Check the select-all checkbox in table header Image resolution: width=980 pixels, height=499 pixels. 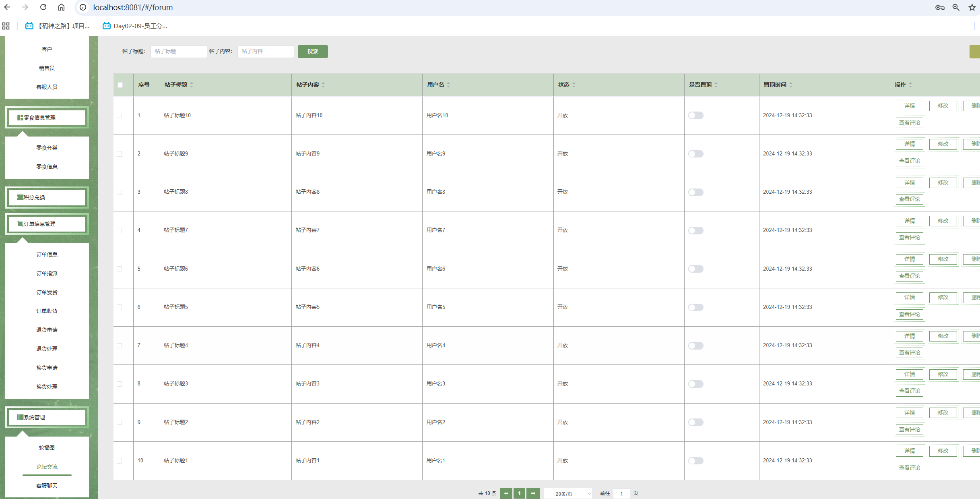(120, 85)
